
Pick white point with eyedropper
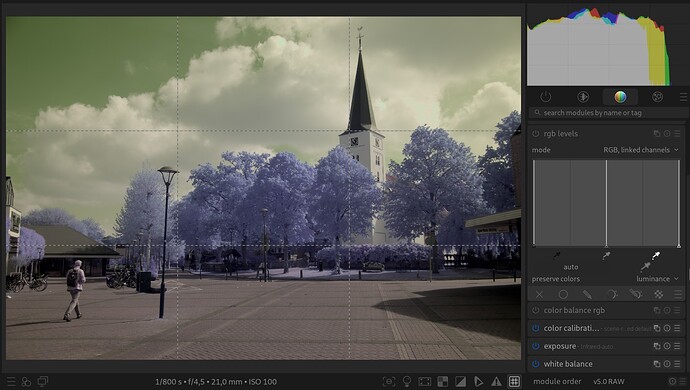point(656,255)
